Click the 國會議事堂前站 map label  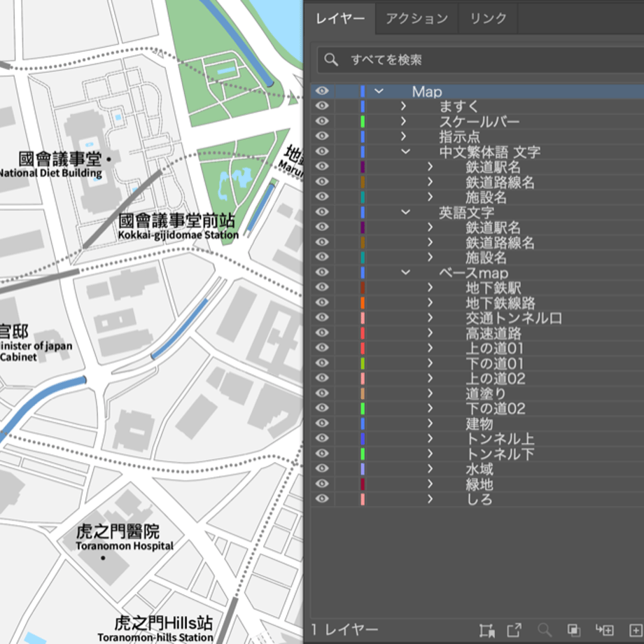tap(176, 220)
